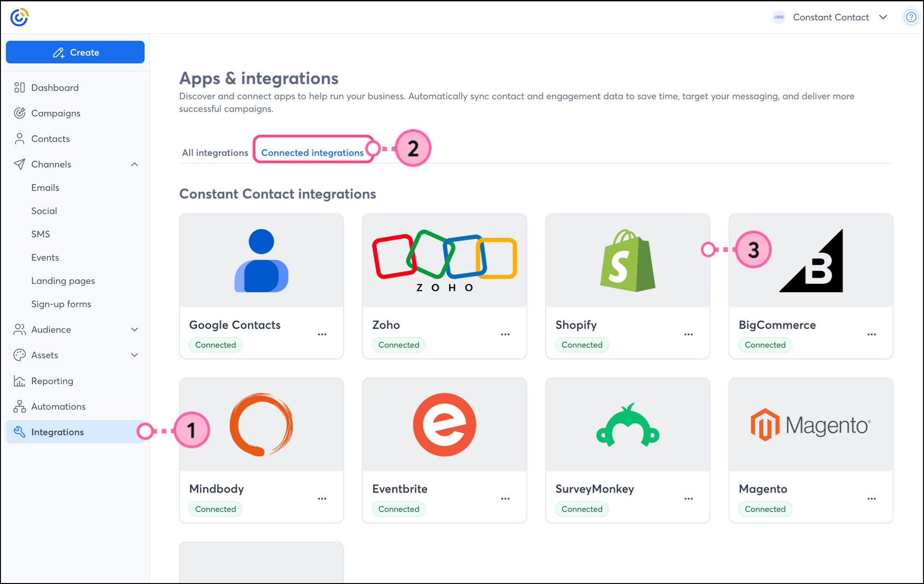Open the Zoho integration logo thumbnail
The height and width of the screenshot is (584, 924).
444,261
